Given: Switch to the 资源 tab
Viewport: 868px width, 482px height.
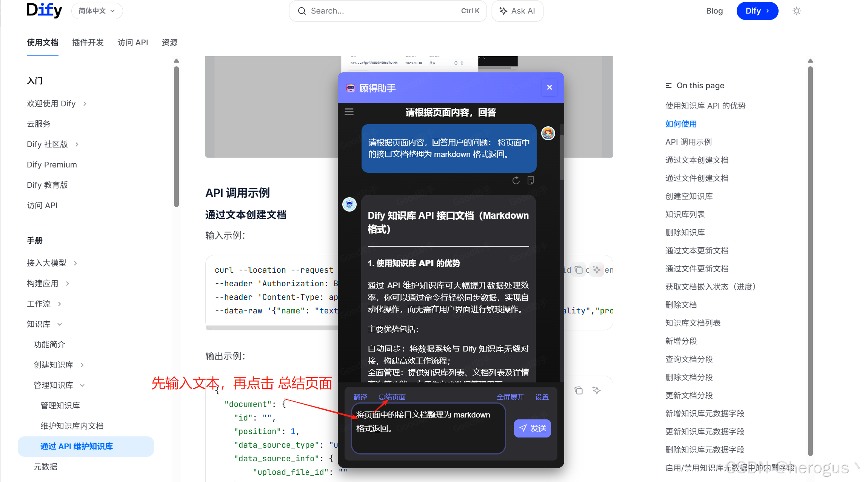Looking at the screenshot, I should click(x=169, y=42).
